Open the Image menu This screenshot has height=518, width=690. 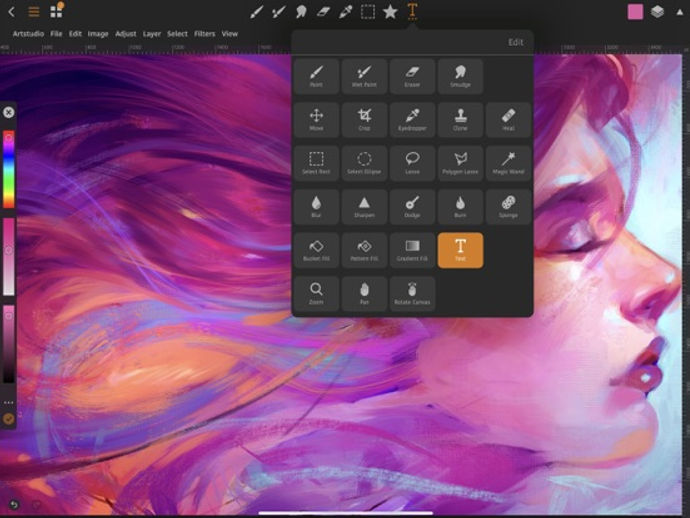(x=98, y=34)
